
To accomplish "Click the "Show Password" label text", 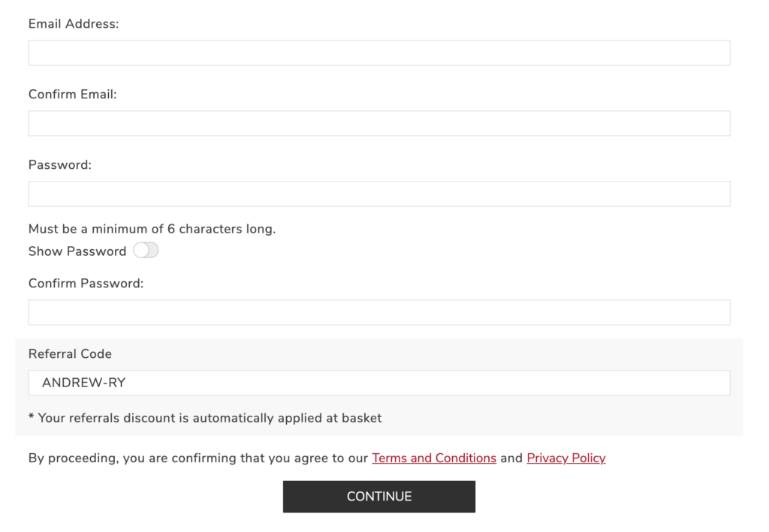I will (77, 251).
